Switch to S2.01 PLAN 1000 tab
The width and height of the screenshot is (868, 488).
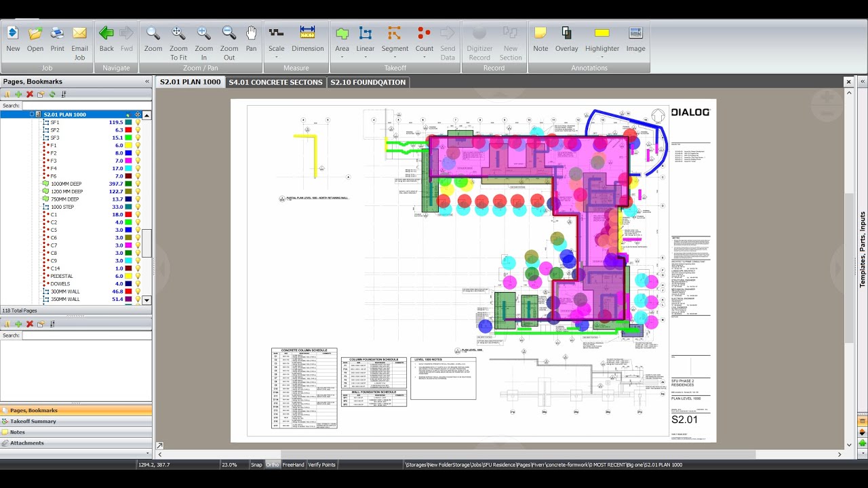click(x=191, y=82)
